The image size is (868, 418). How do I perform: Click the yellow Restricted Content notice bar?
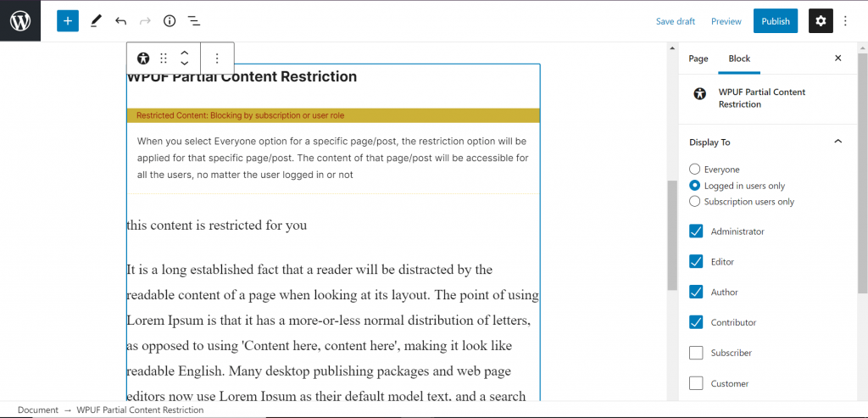pos(333,115)
